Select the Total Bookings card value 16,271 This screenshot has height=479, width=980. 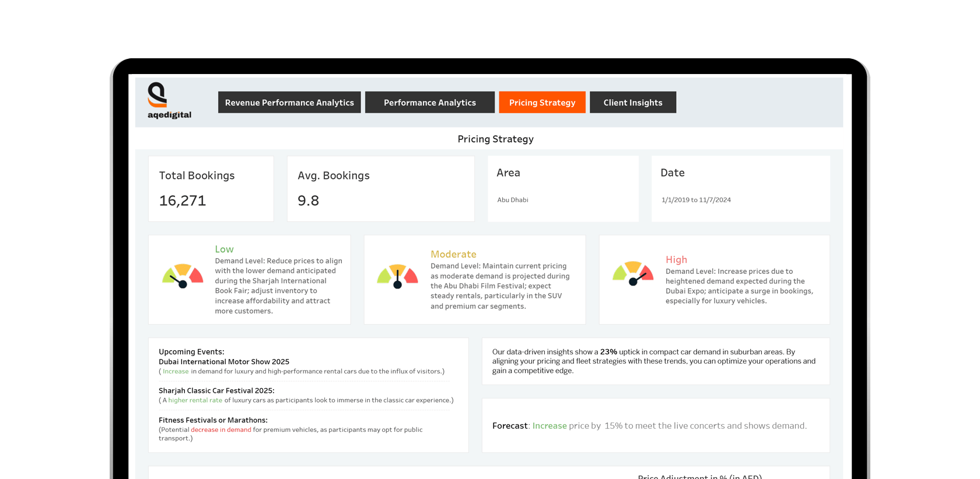click(x=183, y=201)
